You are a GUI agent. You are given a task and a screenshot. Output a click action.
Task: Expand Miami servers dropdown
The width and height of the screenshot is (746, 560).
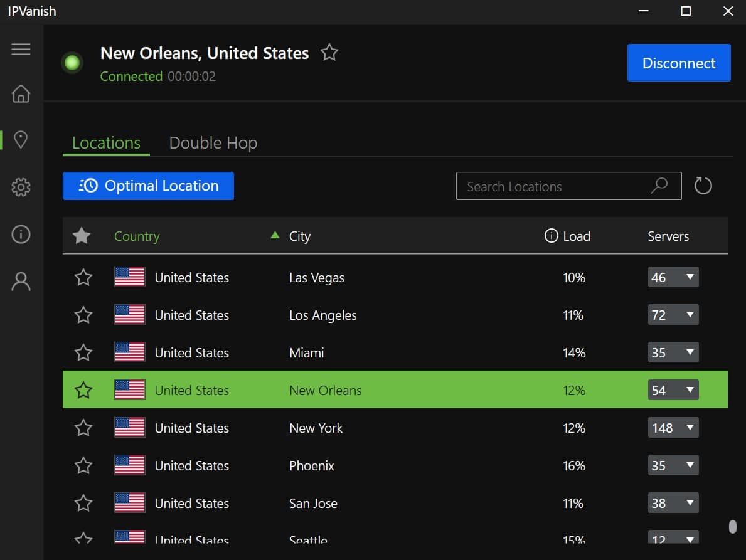coord(673,352)
